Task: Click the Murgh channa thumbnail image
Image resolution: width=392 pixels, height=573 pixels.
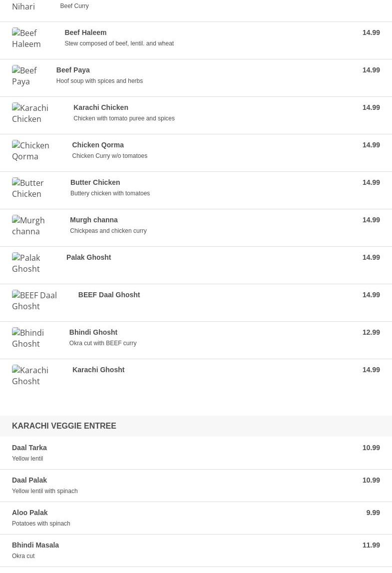Action: click(x=28, y=226)
